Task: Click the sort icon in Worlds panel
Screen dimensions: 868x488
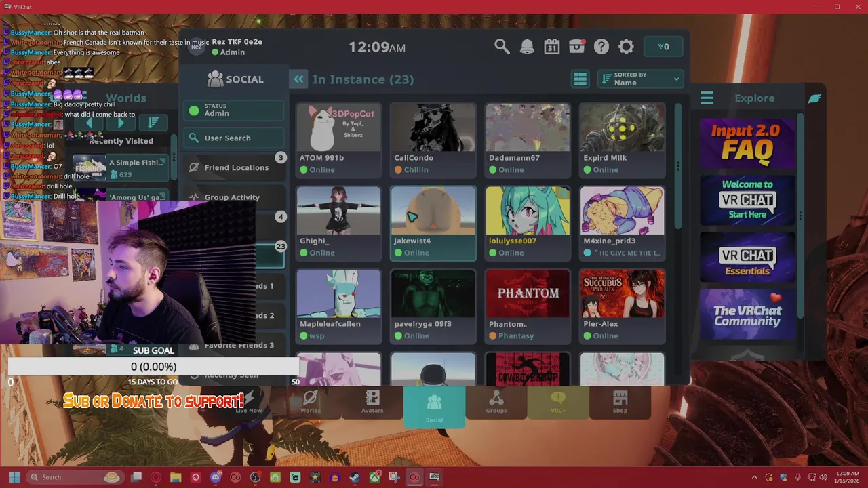Action: point(153,122)
